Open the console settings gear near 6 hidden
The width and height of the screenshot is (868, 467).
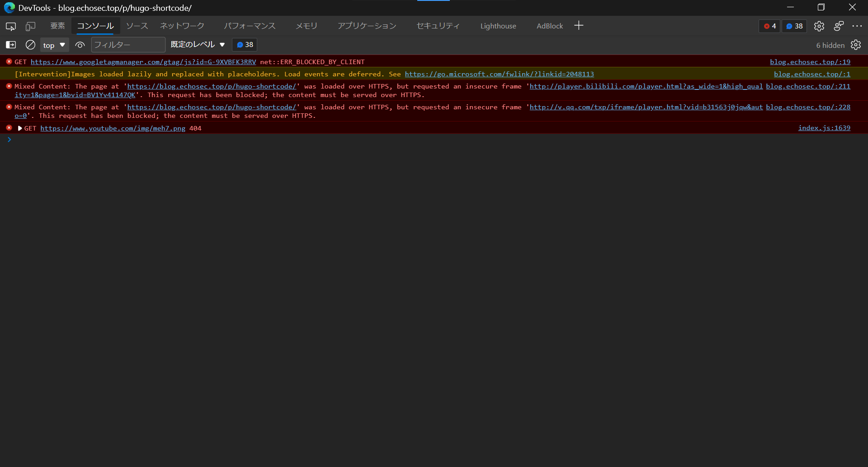click(856, 45)
